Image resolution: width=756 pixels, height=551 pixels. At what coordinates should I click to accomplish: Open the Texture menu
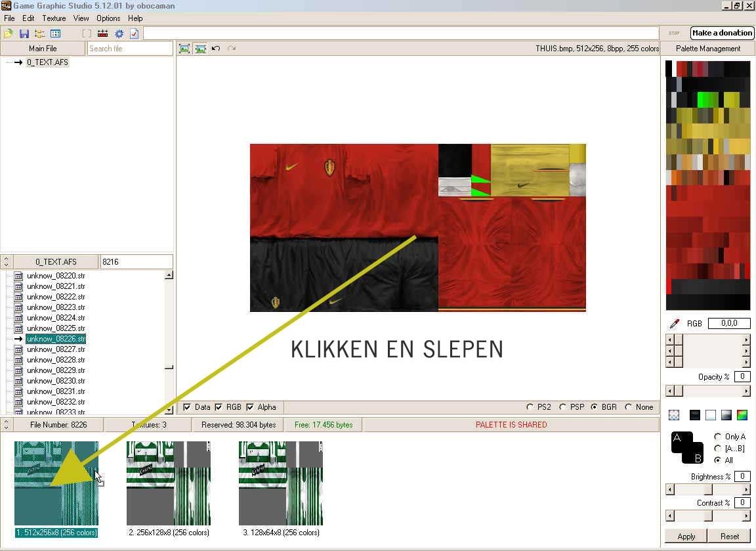[x=54, y=18]
